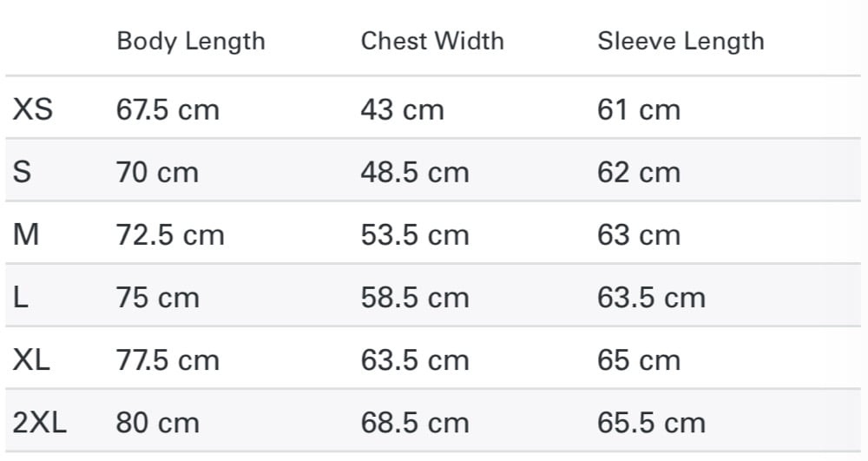Click the 62 cm sleeve length value

click(x=639, y=172)
